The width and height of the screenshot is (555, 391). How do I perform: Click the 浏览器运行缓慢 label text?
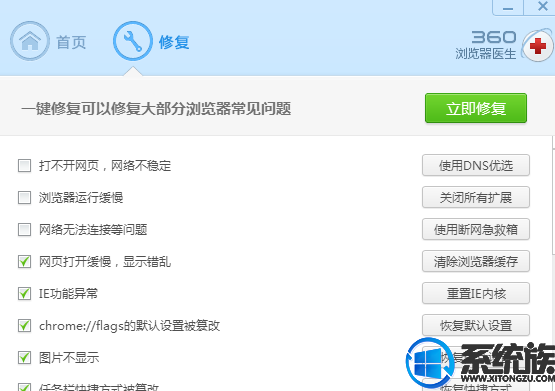(81, 197)
